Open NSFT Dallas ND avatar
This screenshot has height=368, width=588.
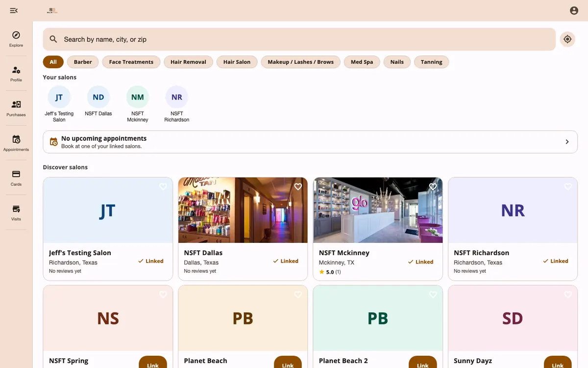click(98, 97)
